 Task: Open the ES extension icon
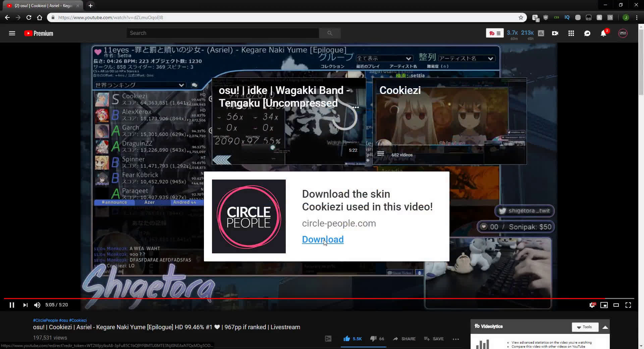pyautogui.click(x=610, y=17)
